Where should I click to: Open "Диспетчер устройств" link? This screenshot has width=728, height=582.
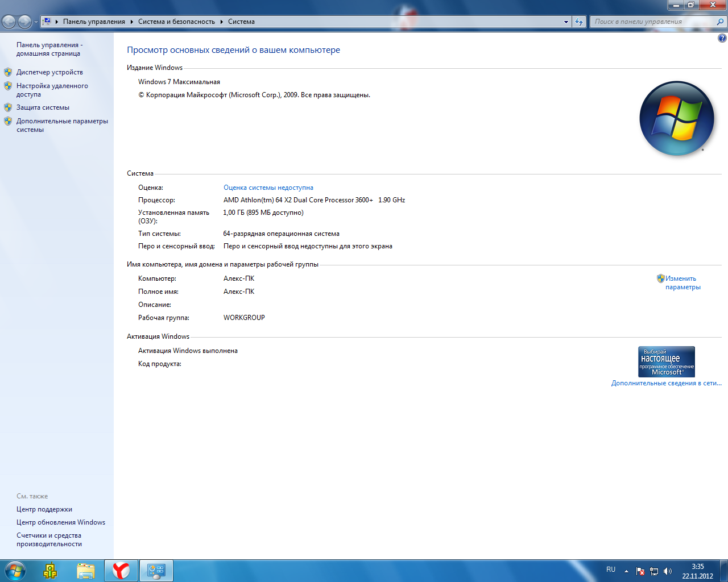(x=49, y=72)
